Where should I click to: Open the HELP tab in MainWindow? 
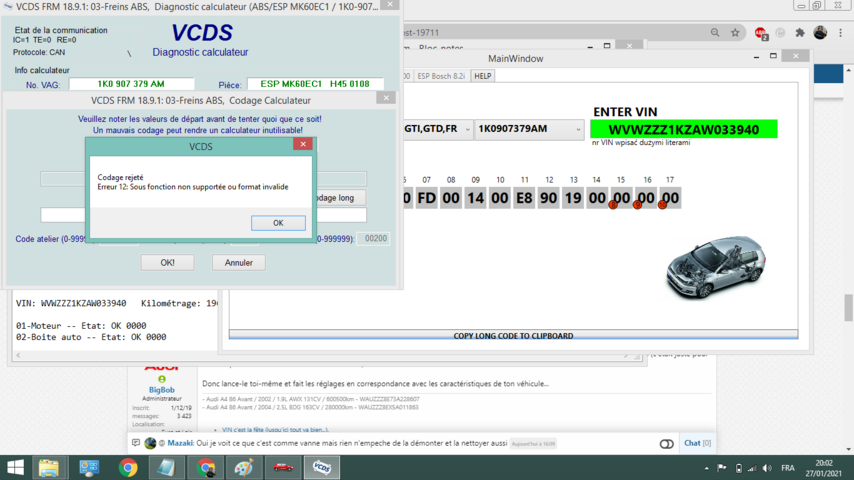(483, 76)
